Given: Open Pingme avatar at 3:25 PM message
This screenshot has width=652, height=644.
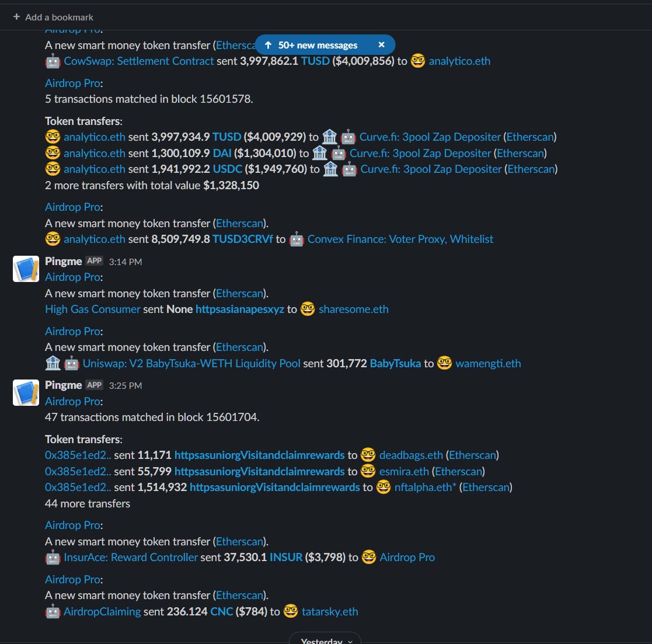Looking at the screenshot, I should [x=26, y=392].
